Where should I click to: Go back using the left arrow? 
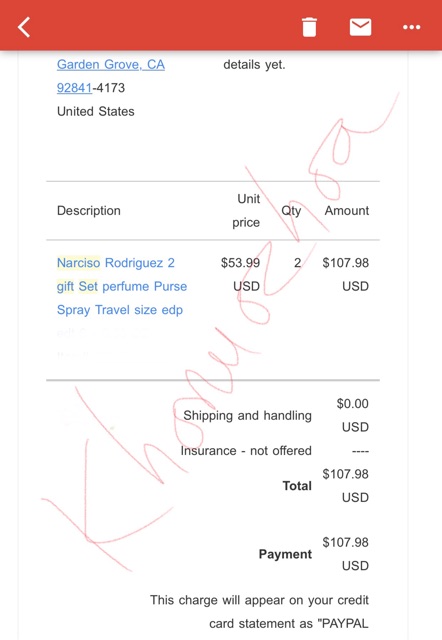[x=24, y=27]
